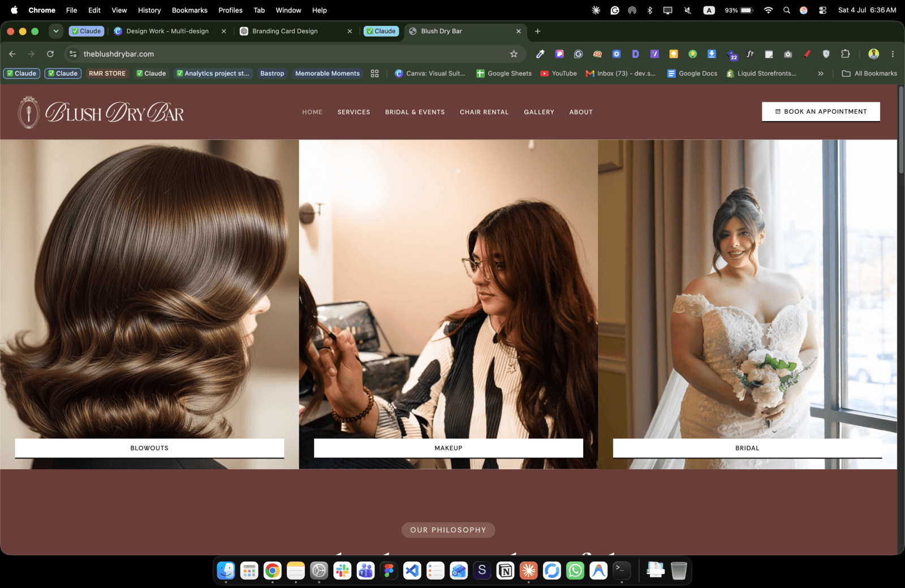The height and width of the screenshot is (588, 905).
Task: Open the Google Sheets bookmark
Action: tap(504, 73)
